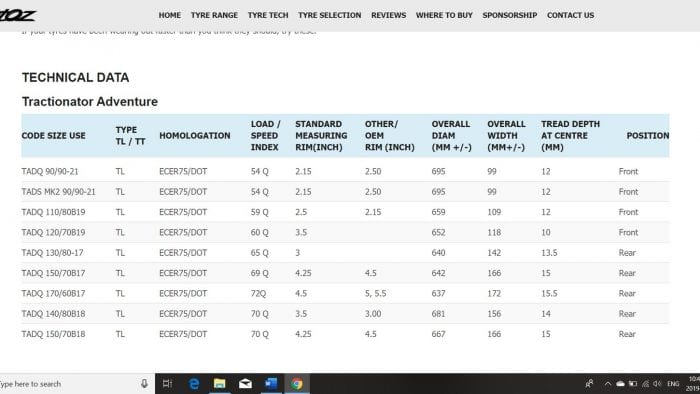Click the 59 Q load index value
The image size is (700, 394).
pos(259,212)
